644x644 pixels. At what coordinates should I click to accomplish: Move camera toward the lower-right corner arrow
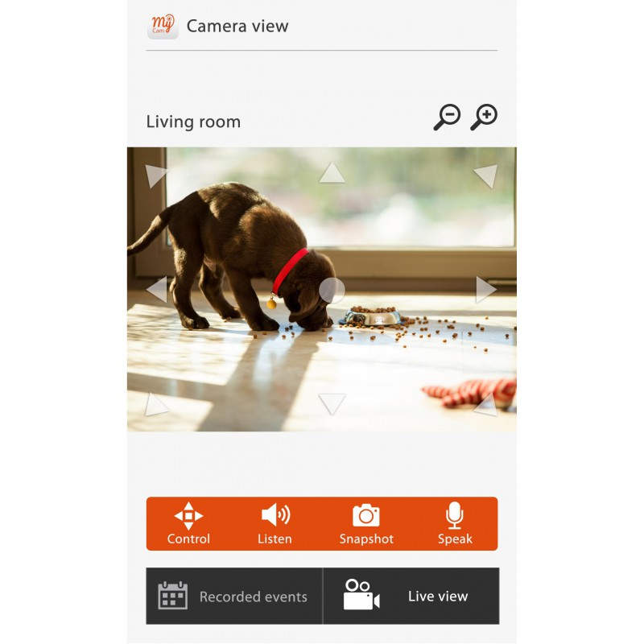point(486,405)
